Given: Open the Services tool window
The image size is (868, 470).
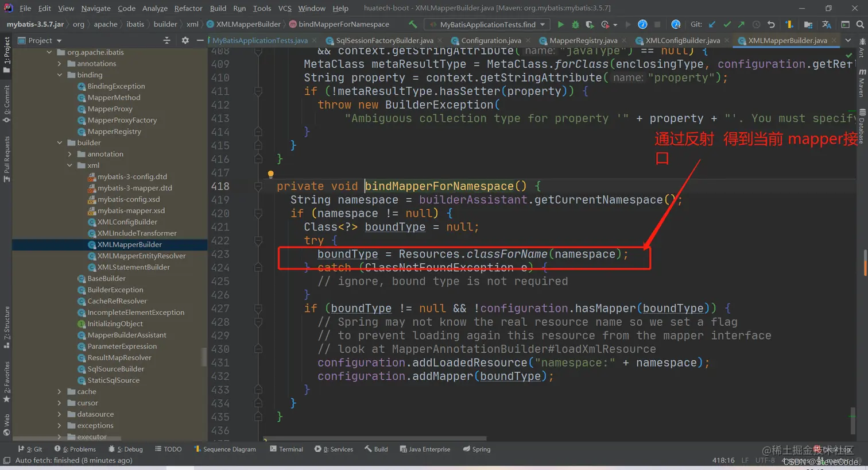Looking at the screenshot, I should (334, 449).
